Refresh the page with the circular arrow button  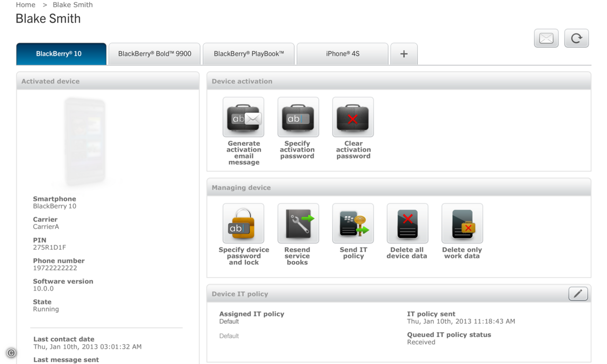coord(577,38)
